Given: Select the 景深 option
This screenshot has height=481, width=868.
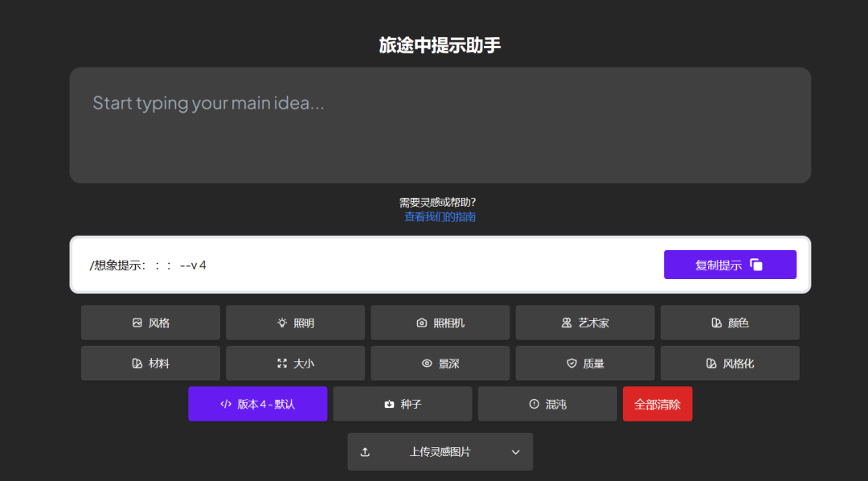Looking at the screenshot, I should pyautogui.click(x=440, y=363).
